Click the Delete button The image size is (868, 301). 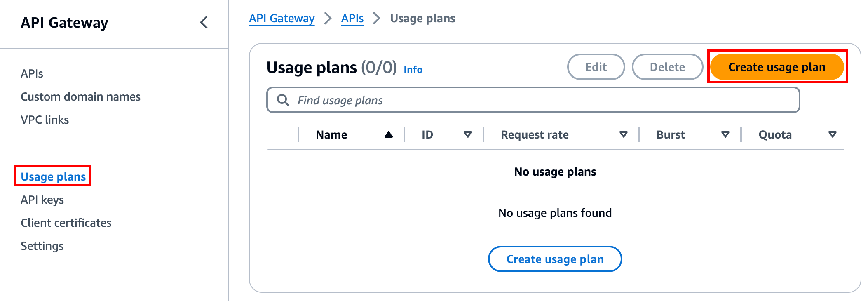click(667, 67)
